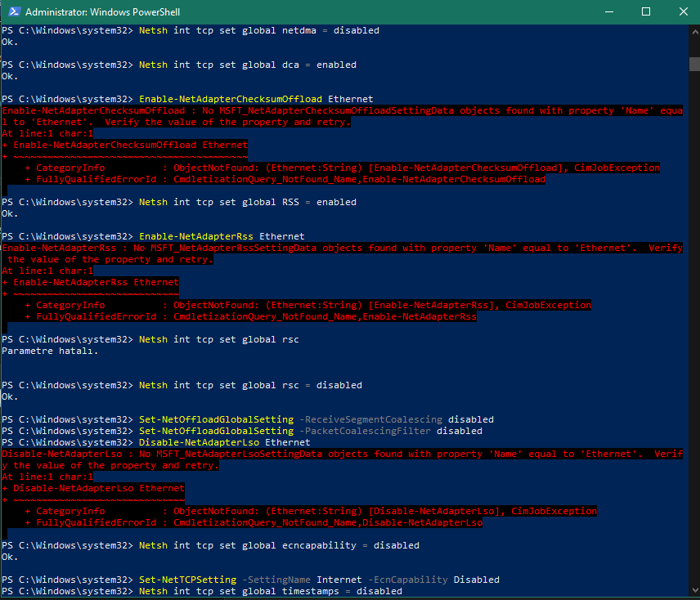700x600 pixels.
Task: Click the 'Ok.' output below the netdma command
Action: pyautogui.click(x=10, y=42)
